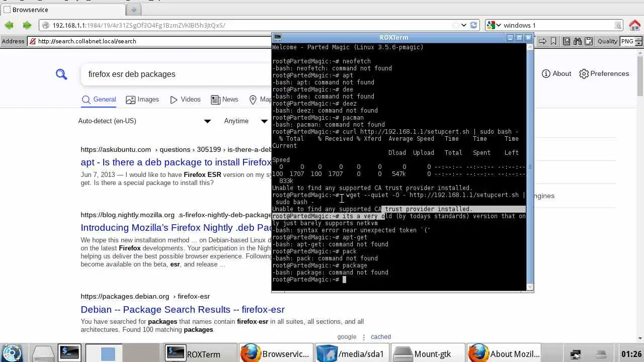Screen dimensions: 644x362
Task: Switch to the ROXTerm taskbar button
Action: [201, 354]
